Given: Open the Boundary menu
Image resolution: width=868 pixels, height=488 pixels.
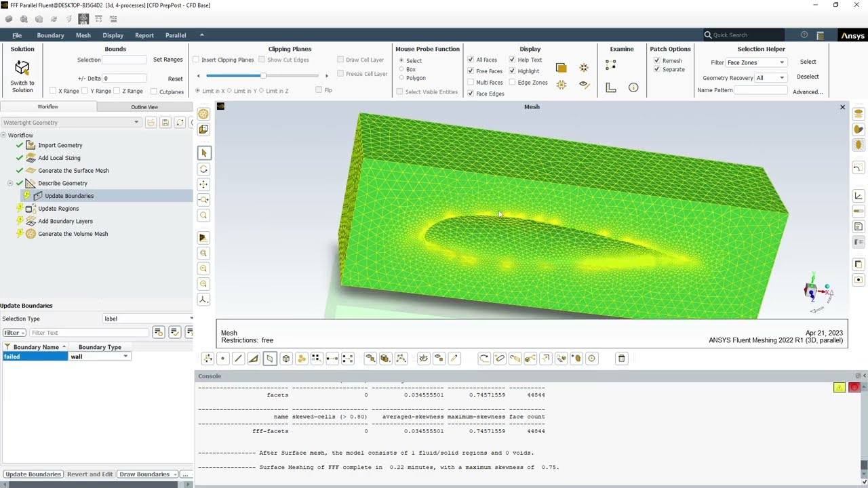Looking at the screenshot, I should (50, 35).
